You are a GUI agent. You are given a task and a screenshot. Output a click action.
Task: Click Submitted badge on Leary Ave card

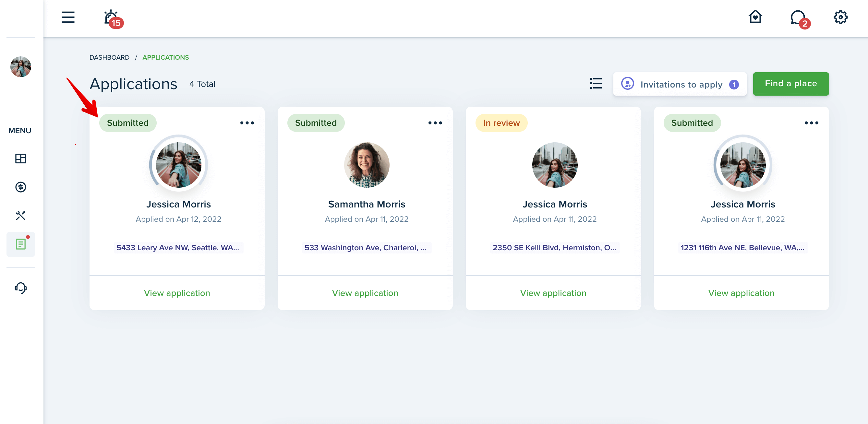coord(128,123)
